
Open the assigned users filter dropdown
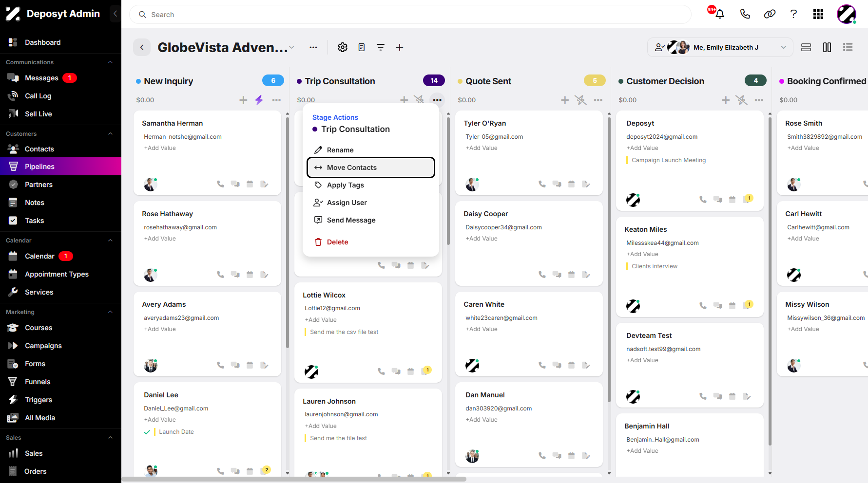pyautogui.click(x=720, y=47)
